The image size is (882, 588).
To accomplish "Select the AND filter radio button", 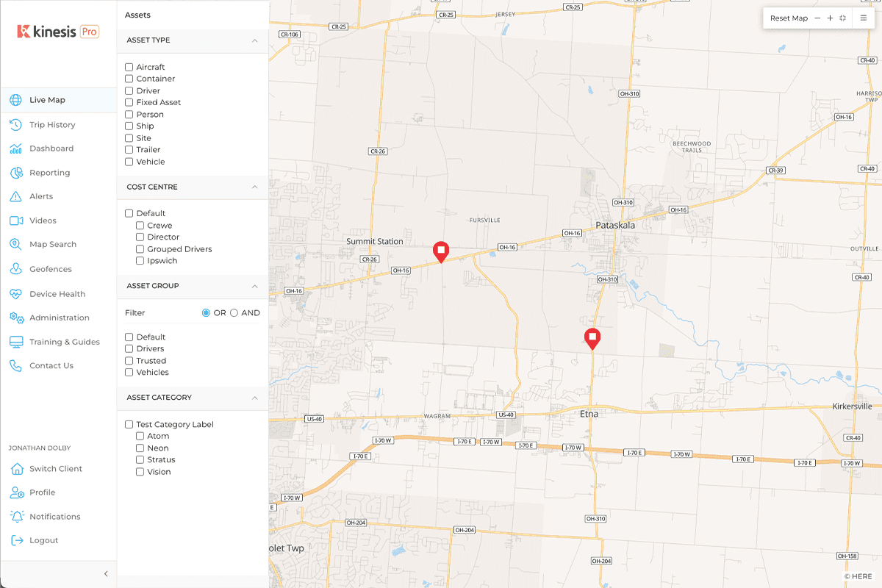I will (234, 313).
